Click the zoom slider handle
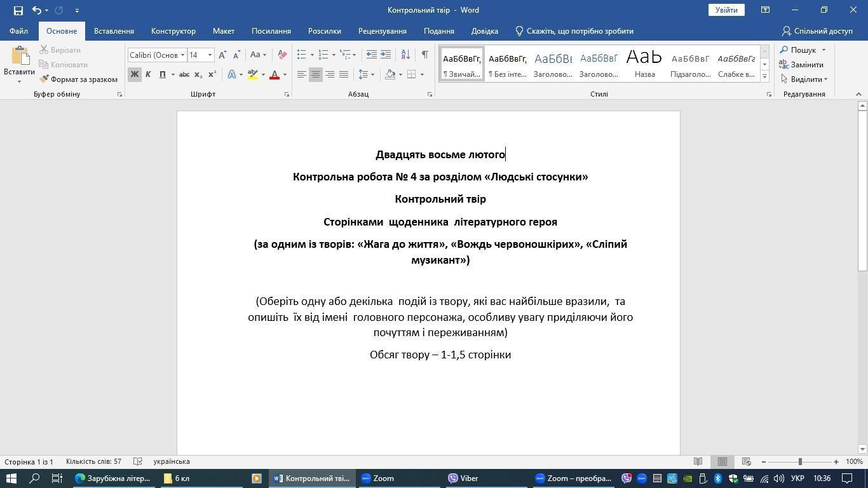Screen dimensions: 868x488 (800, 461)
